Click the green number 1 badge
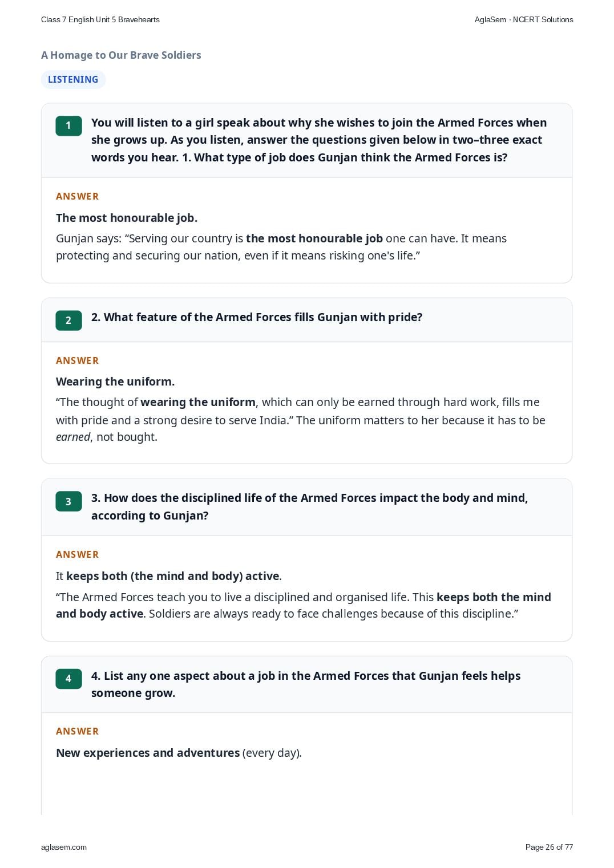The height and width of the screenshot is (868, 614). (68, 125)
